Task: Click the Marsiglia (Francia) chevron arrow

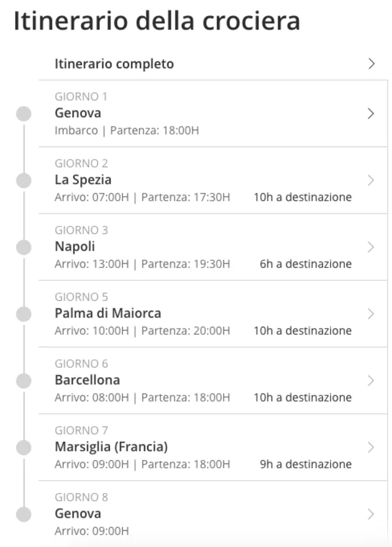Action: pos(371,447)
